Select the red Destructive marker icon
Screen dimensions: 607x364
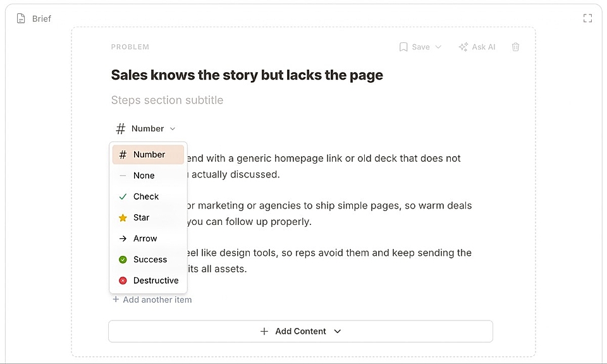(x=122, y=281)
